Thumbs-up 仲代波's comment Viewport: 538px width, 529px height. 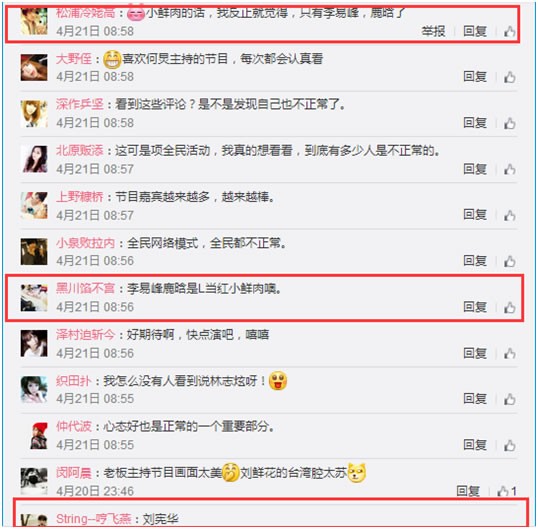[510, 446]
